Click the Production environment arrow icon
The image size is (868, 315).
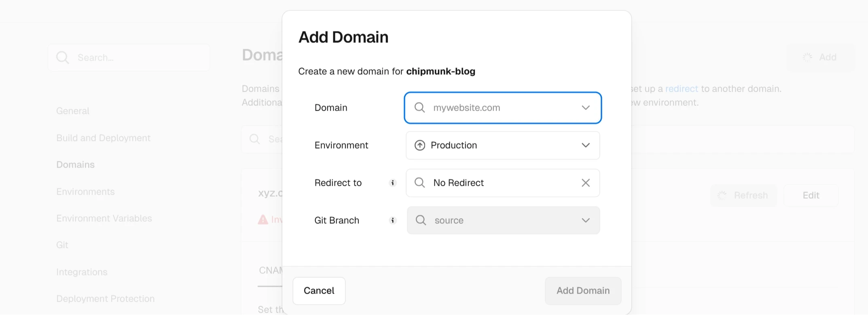click(420, 145)
